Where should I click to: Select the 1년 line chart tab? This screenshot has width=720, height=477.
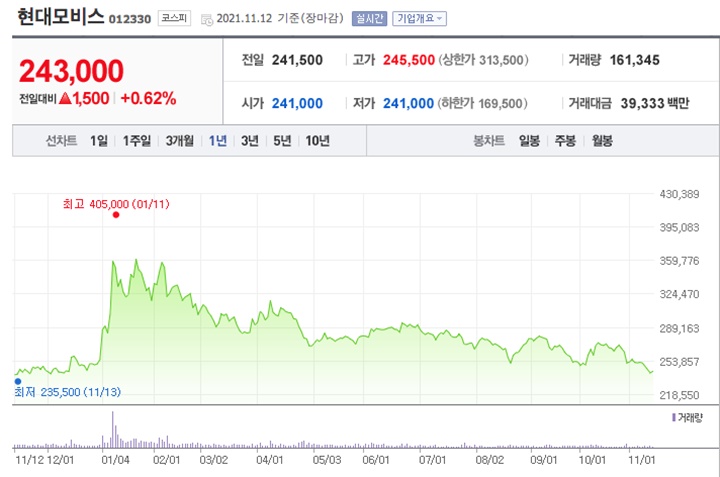[218, 141]
